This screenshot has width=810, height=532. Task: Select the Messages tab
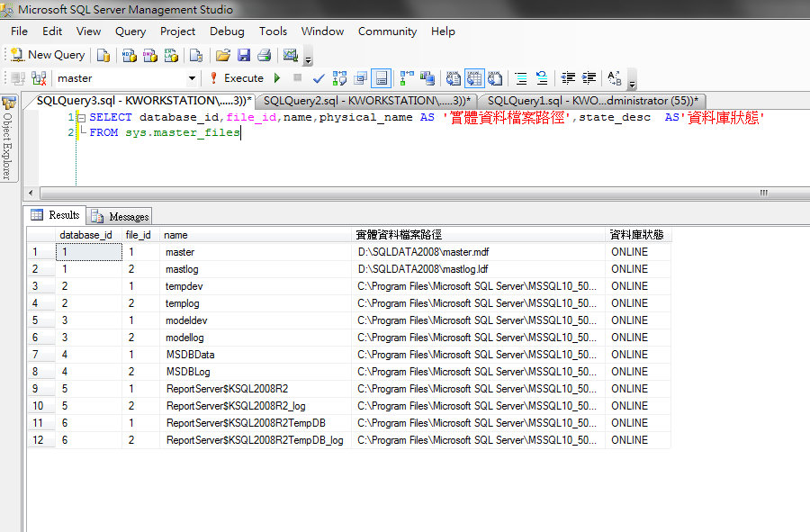pyautogui.click(x=120, y=216)
